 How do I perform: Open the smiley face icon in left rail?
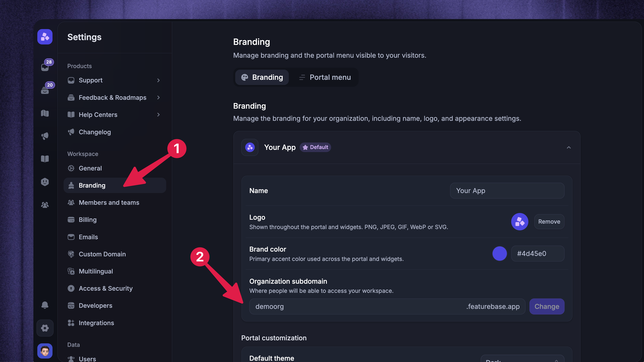click(45, 182)
